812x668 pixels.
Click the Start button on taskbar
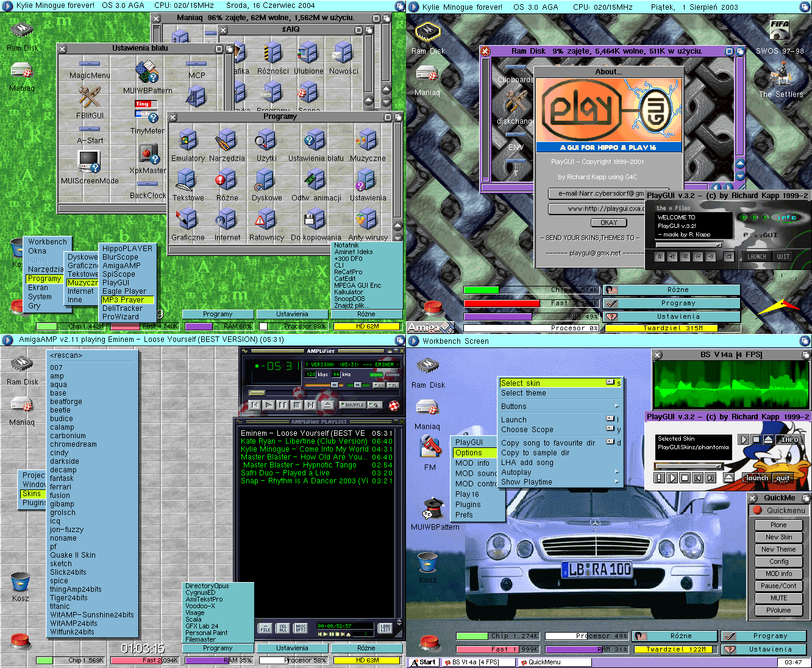point(423,662)
